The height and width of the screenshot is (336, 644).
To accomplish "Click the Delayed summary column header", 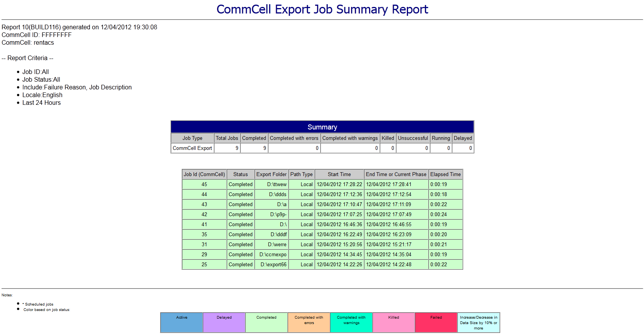I will click(x=463, y=138).
